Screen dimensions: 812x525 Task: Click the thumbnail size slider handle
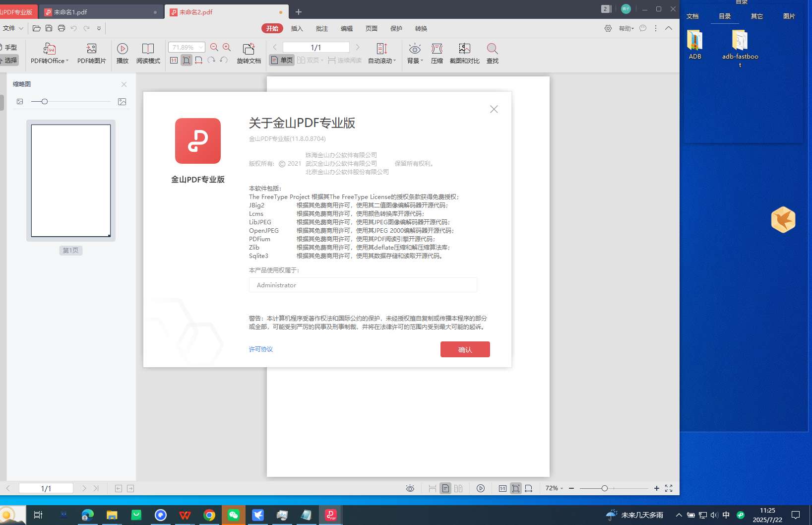pos(44,102)
